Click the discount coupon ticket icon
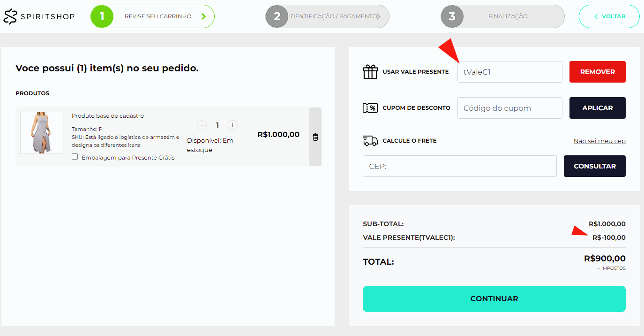Viewport: 644px width, 336px height. tap(370, 108)
